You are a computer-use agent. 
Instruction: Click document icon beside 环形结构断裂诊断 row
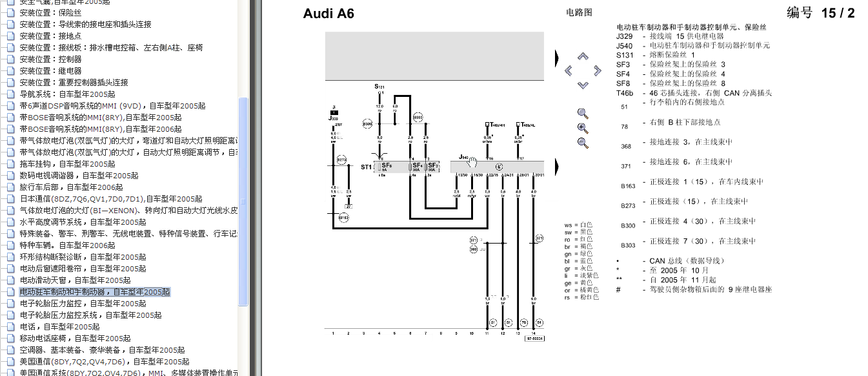pyautogui.click(x=10, y=256)
